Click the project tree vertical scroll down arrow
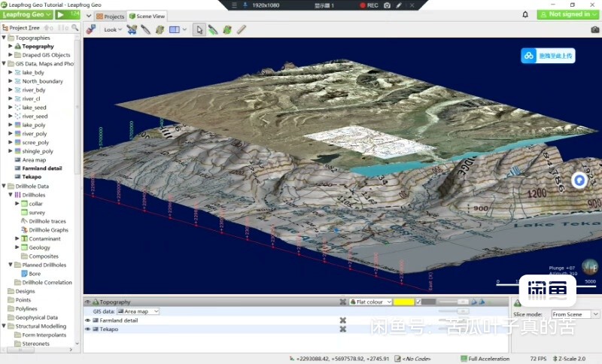 click(x=78, y=343)
